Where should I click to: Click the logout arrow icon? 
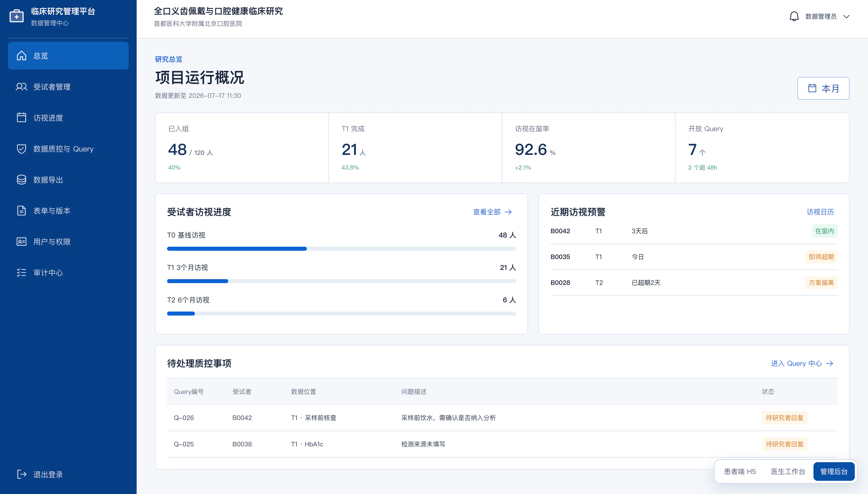click(22, 474)
